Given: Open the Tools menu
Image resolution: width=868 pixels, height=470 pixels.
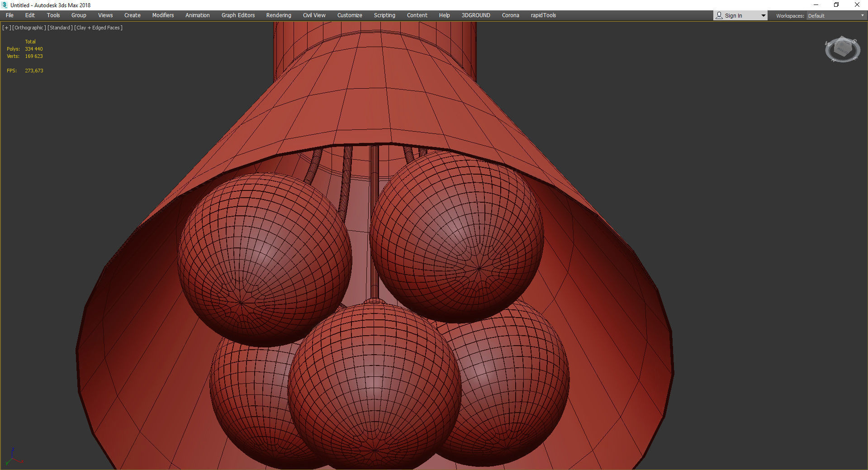Looking at the screenshot, I should point(53,15).
